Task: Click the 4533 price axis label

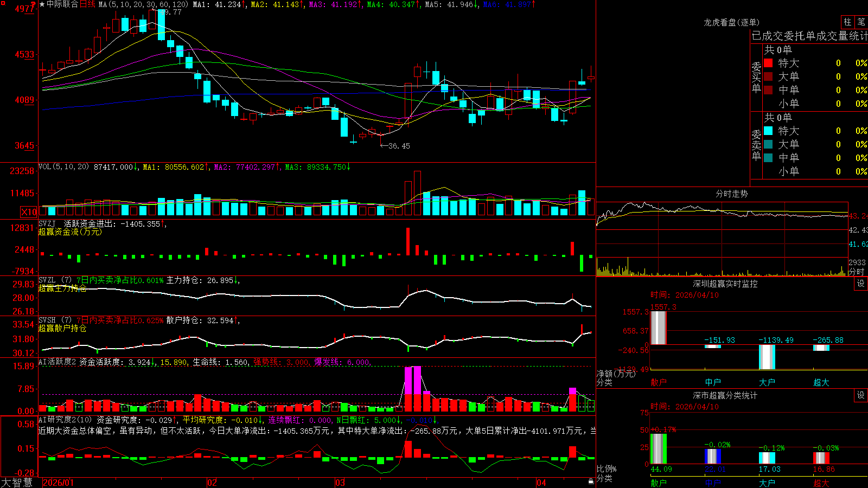Action: (24, 54)
